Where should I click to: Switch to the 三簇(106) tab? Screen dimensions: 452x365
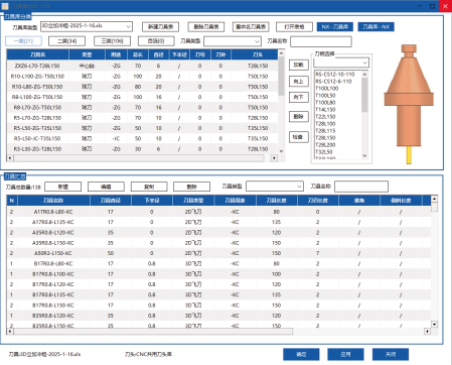click(x=112, y=41)
